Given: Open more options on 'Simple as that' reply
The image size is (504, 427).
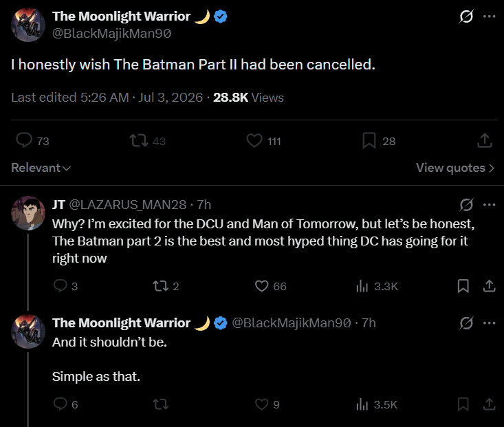Looking at the screenshot, I should (489, 322).
